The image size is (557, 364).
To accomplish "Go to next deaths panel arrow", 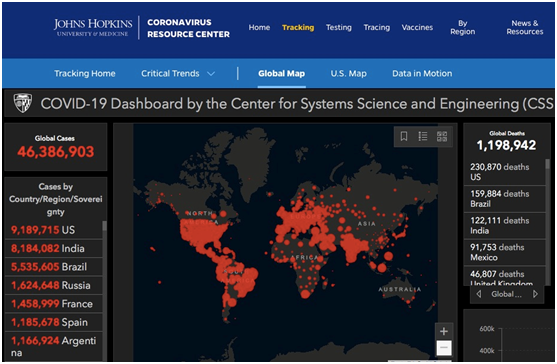I will tap(535, 294).
